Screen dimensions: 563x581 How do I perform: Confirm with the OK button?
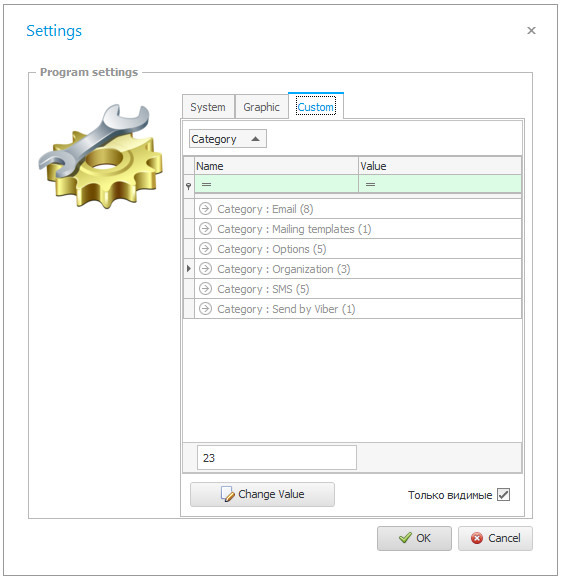414,538
